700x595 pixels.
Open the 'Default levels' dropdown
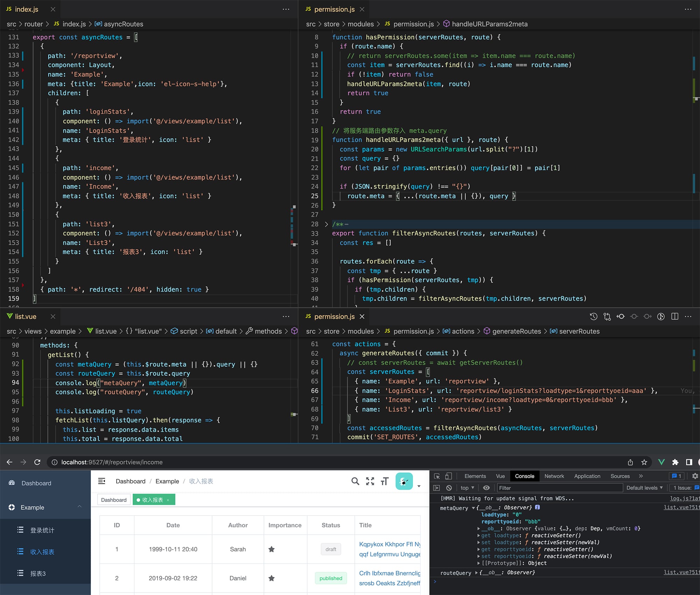tap(644, 487)
